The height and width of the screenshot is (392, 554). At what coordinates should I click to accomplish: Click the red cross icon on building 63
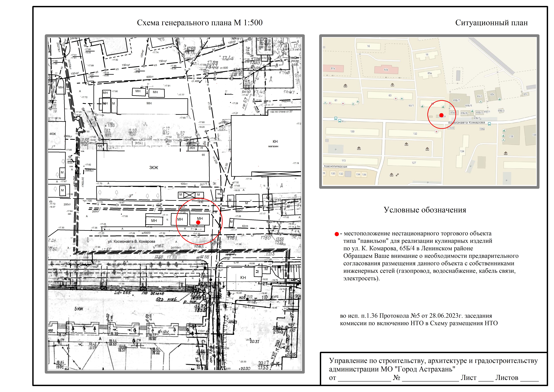click(396, 99)
